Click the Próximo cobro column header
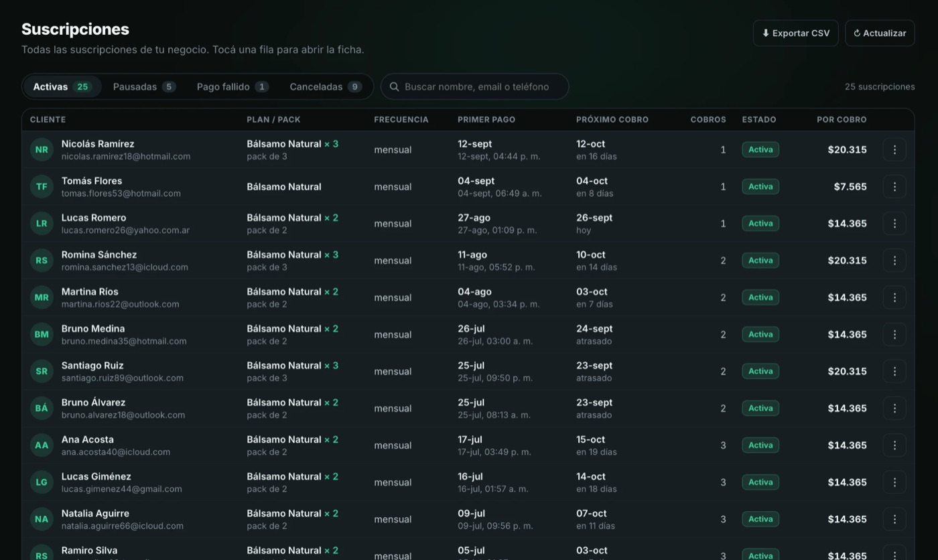The height and width of the screenshot is (560, 938). click(x=612, y=120)
